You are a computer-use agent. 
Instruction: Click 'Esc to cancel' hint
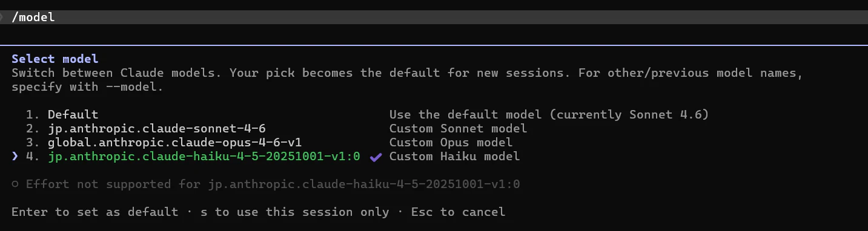pyautogui.click(x=458, y=212)
